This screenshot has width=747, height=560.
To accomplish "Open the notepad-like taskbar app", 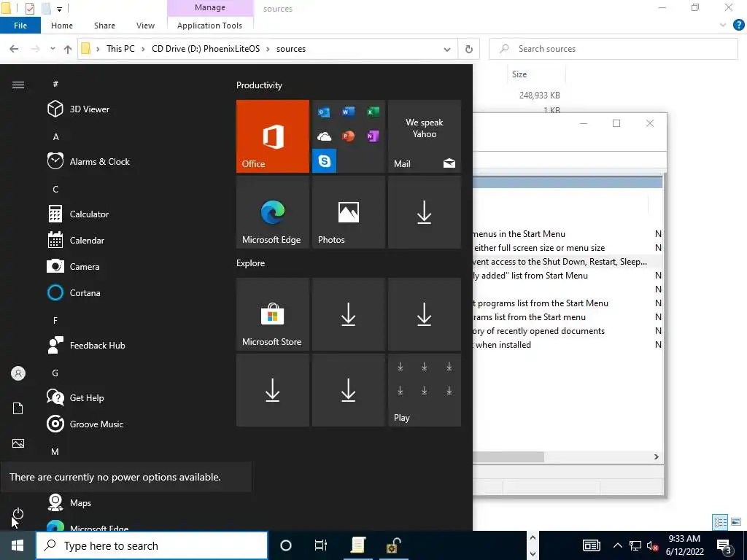I will [357, 545].
